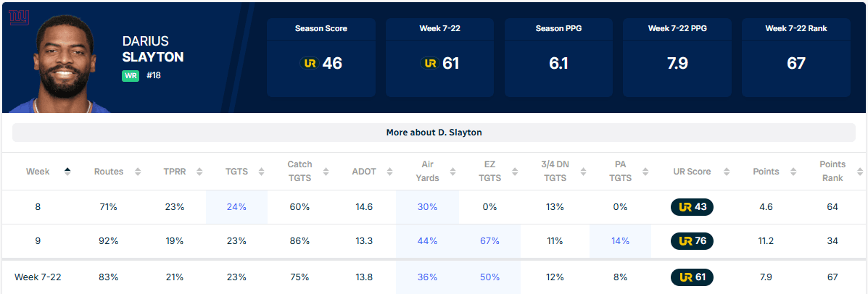Click the New York Giants team logo
The width and height of the screenshot is (868, 294).
point(17,17)
